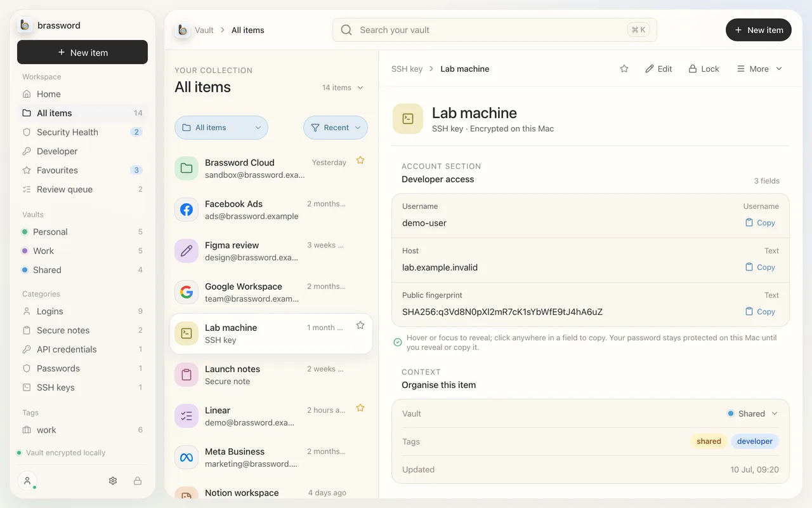Unstar the Linear list item

pos(360,408)
